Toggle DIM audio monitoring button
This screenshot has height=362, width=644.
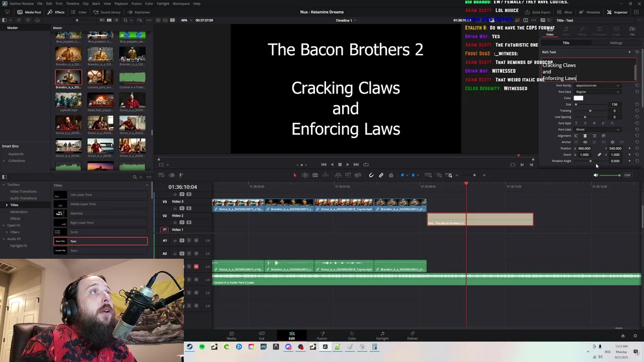(627, 175)
